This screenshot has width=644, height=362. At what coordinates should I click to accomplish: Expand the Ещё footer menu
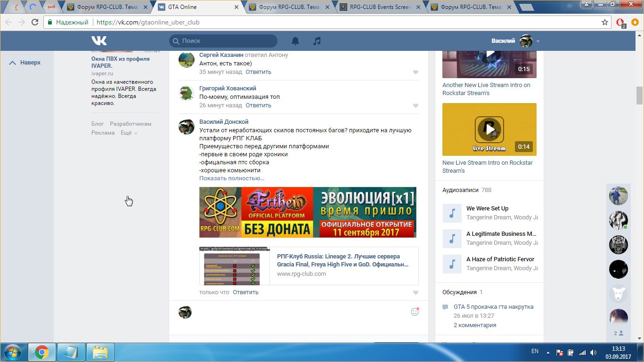pyautogui.click(x=129, y=133)
